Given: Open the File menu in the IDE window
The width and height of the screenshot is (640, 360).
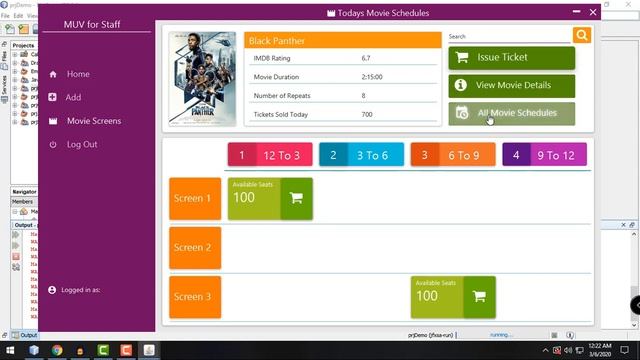Looking at the screenshot, I should coord(5,16).
